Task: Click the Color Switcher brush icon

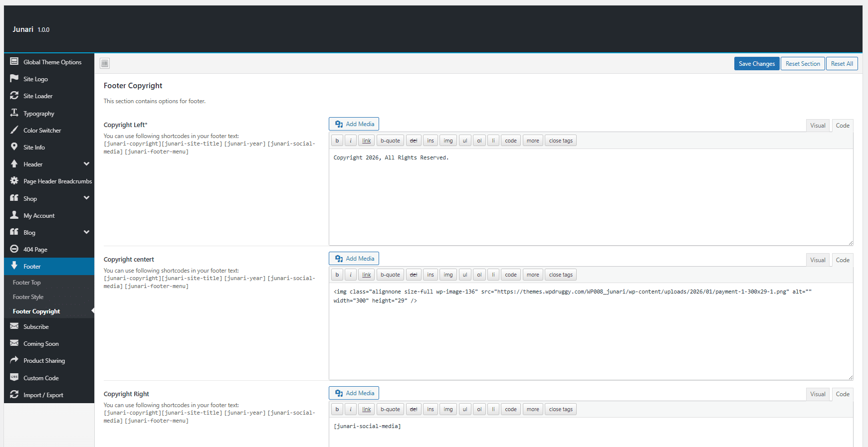Action: (14, 130)
